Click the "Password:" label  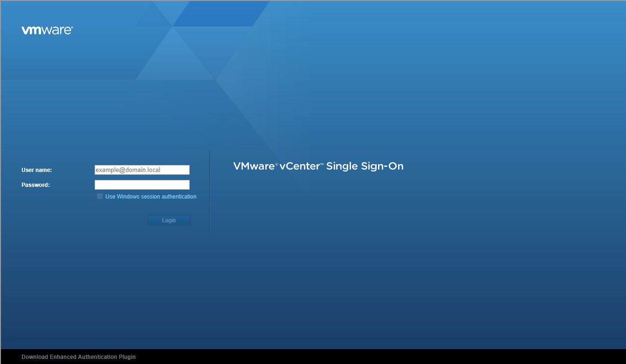[35, 185]
